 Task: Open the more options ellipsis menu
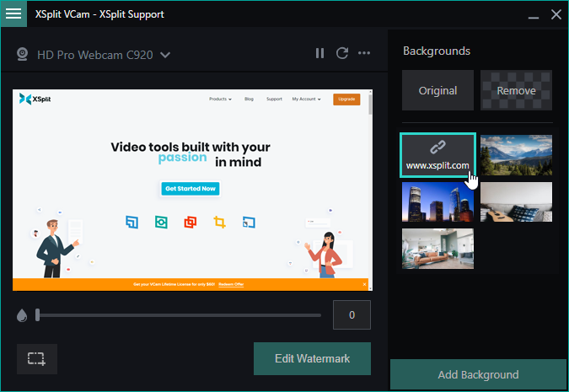364,53
